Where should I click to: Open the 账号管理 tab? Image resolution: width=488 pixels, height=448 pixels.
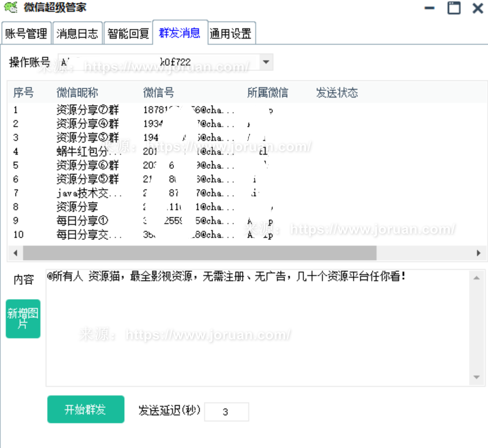click(x=26, y=33)
